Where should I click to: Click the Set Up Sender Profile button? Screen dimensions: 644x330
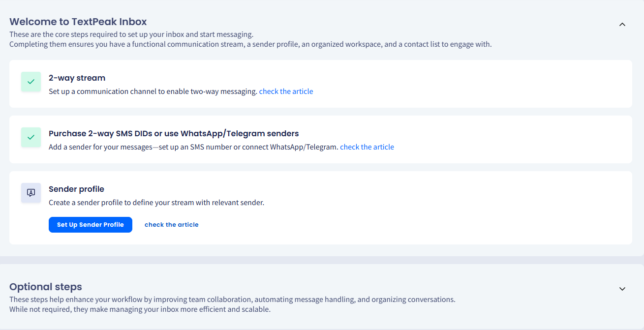point(91,225)
